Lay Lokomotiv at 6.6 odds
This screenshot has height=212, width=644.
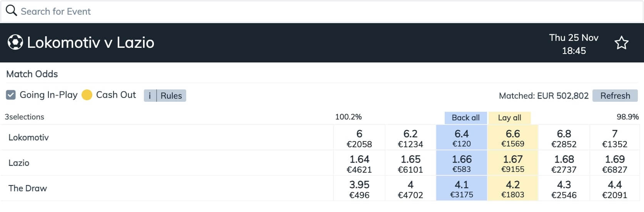513,138
